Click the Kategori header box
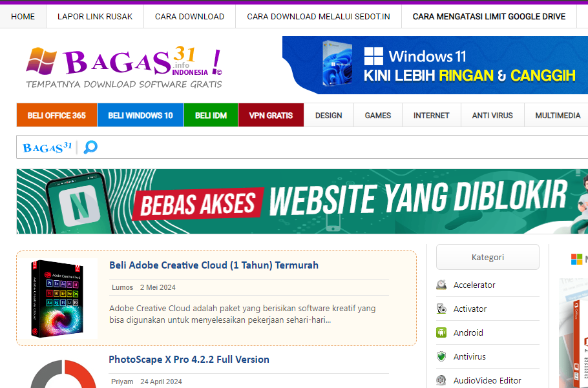 (x=487, y=258)
